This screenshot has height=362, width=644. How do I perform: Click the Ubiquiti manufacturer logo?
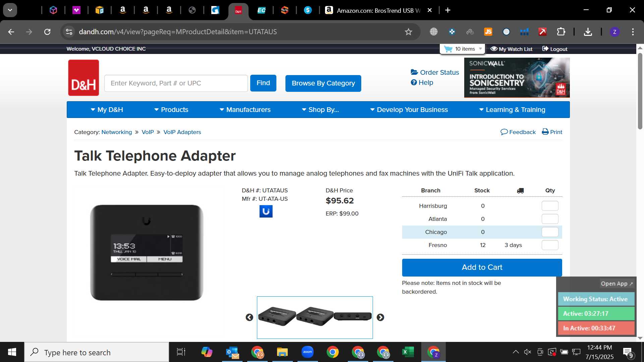tap(266, 212)
